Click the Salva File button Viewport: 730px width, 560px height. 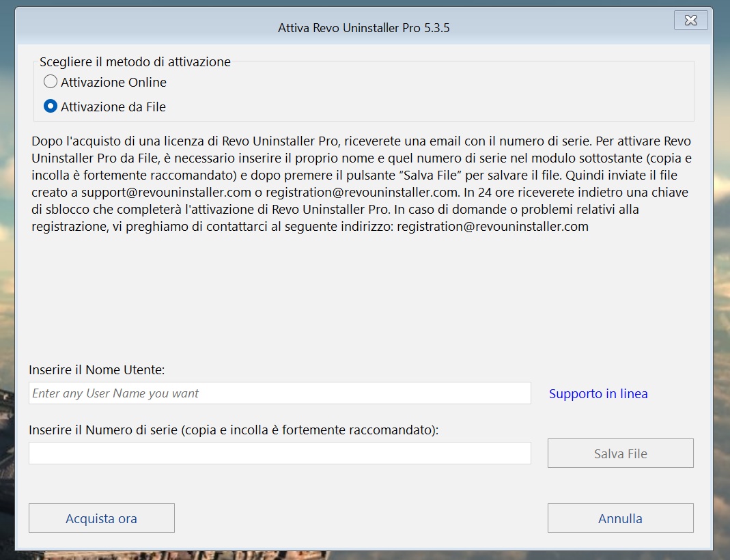(621, 453)
